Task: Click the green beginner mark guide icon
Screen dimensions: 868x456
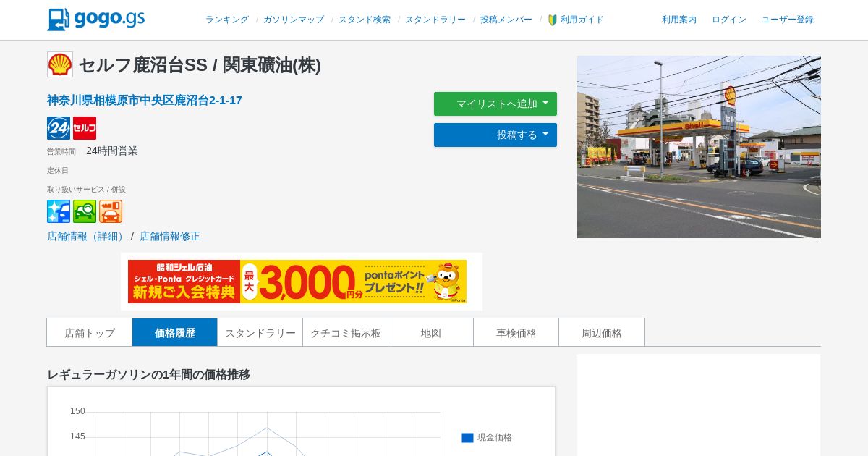Action: [553, 20]
